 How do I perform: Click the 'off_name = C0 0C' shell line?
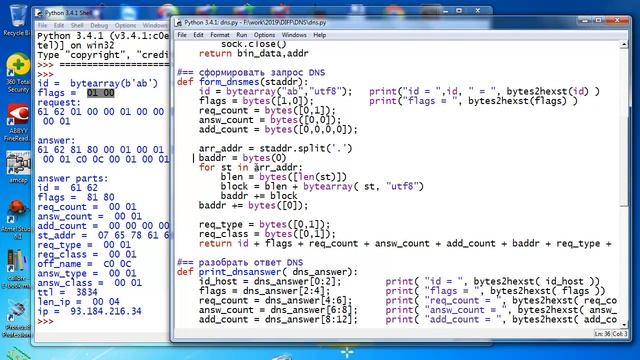pyautogui.click(x=84, y=264)
